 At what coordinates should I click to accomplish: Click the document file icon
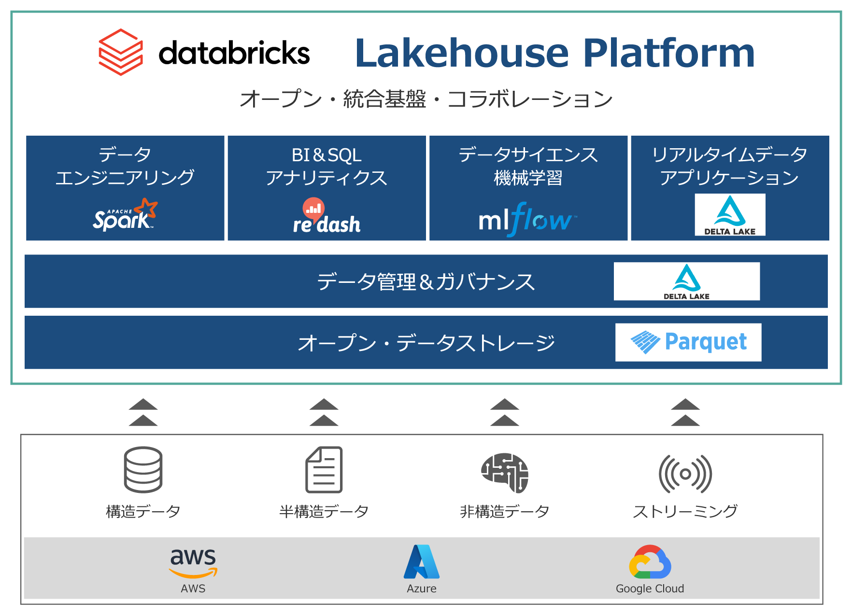coord(324,470)
